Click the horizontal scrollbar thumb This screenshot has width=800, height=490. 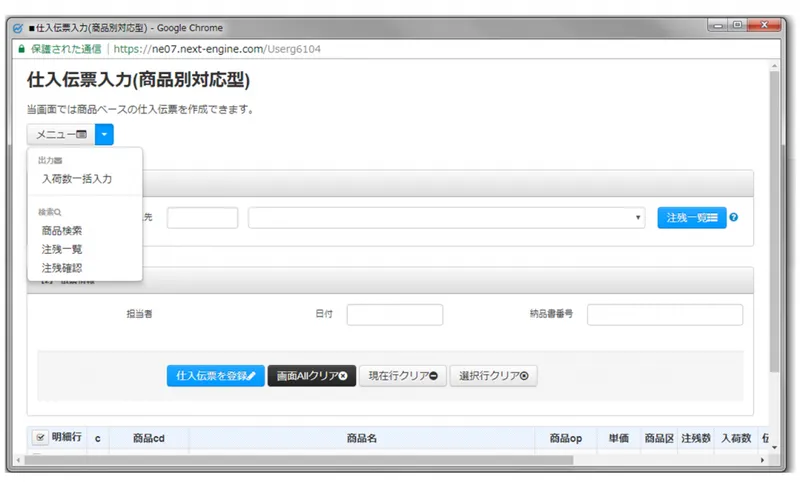(298, 460)
